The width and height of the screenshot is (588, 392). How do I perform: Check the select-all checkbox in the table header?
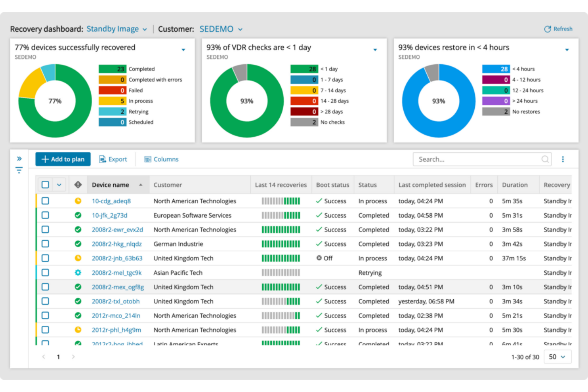(x=45, y=184)
